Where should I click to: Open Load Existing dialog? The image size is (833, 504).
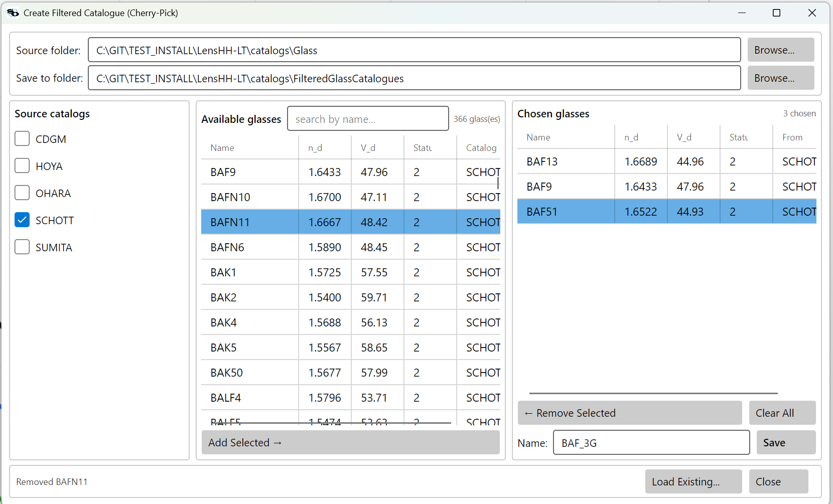pos(693,481)
